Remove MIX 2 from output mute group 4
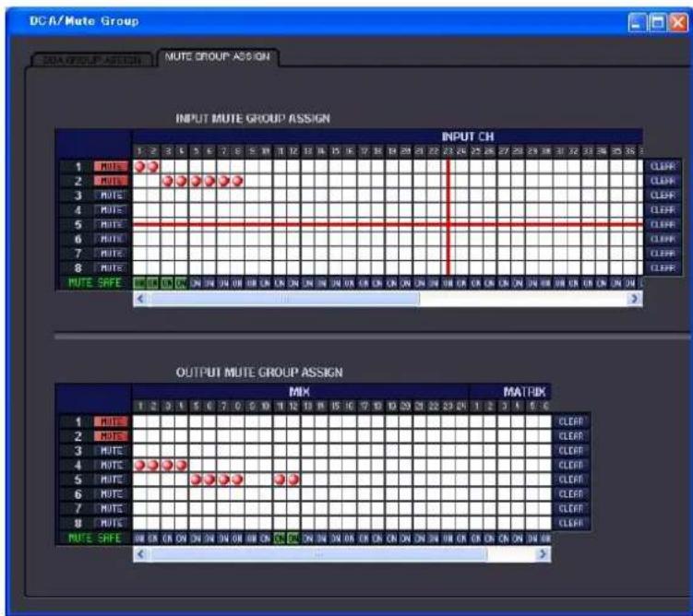693x616 pixels. click(153, 466)
